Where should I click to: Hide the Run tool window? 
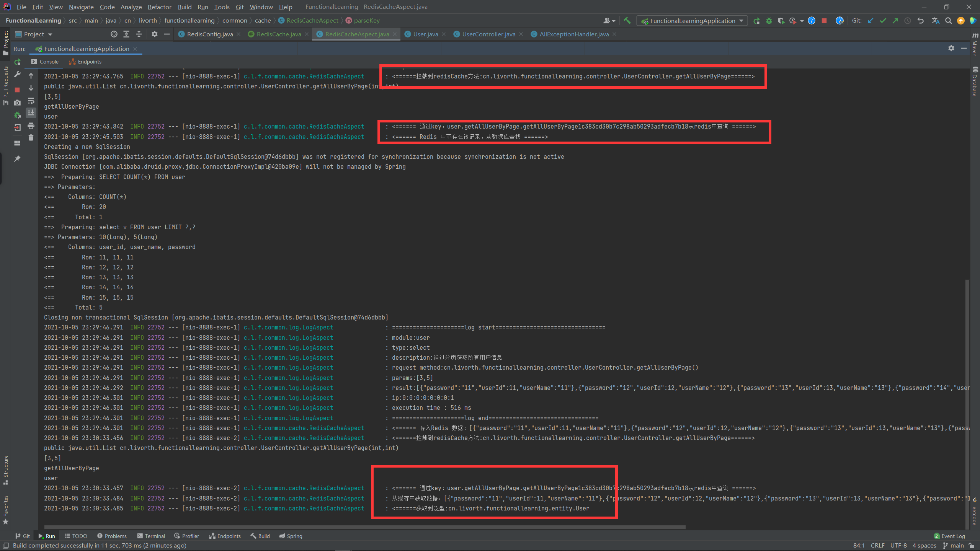coord(964,48)
